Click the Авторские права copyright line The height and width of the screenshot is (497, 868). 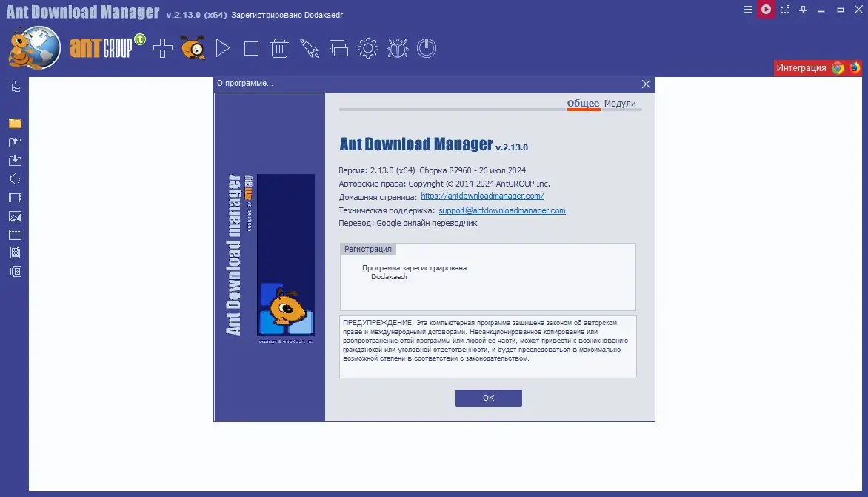point(444,184)
